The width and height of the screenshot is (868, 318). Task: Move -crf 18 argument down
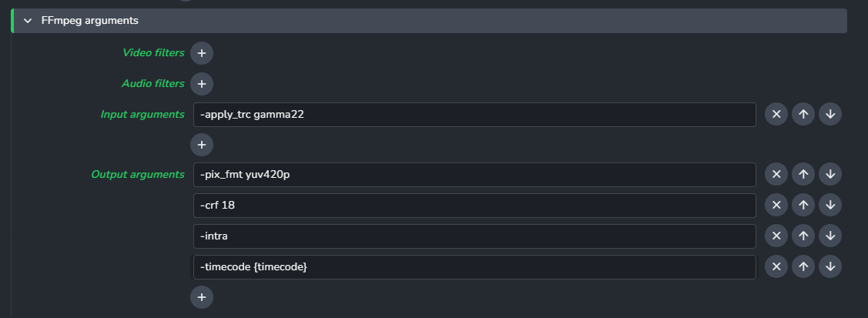830,206
